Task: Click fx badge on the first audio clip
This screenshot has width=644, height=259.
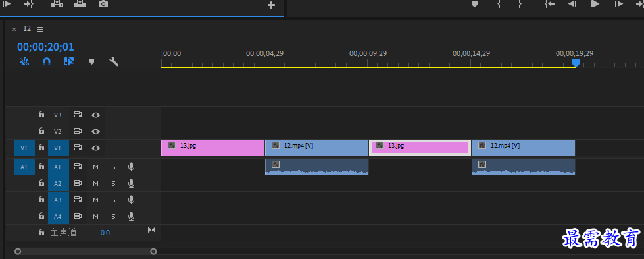Action: pyautogui.click(x=276, y=164)
